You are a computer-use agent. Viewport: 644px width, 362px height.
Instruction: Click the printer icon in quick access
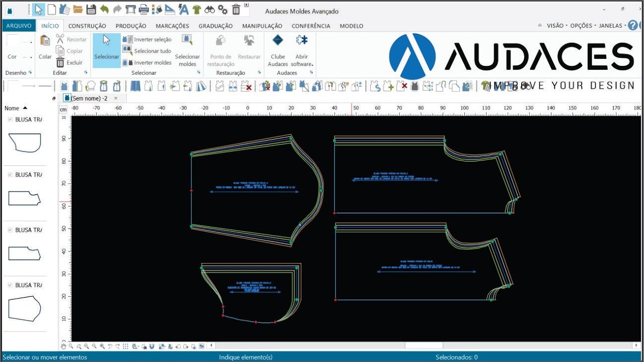coord(143,9)
